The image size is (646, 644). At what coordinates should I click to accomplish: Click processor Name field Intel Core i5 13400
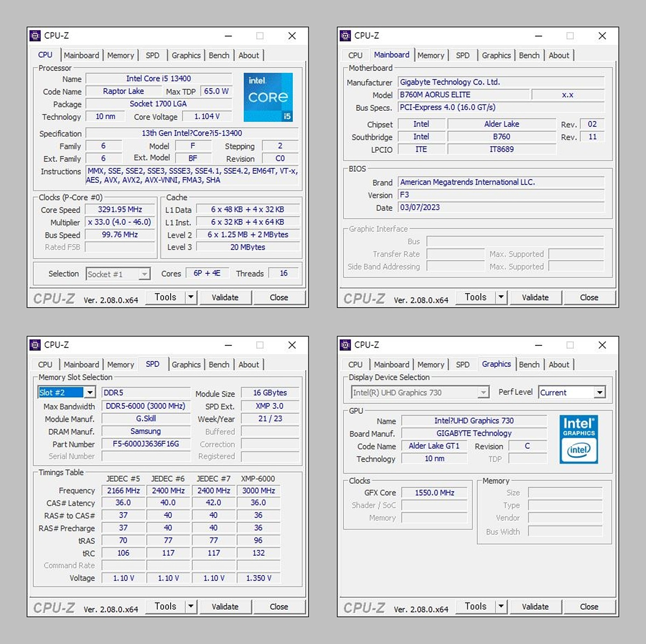[x=159, y=79]
